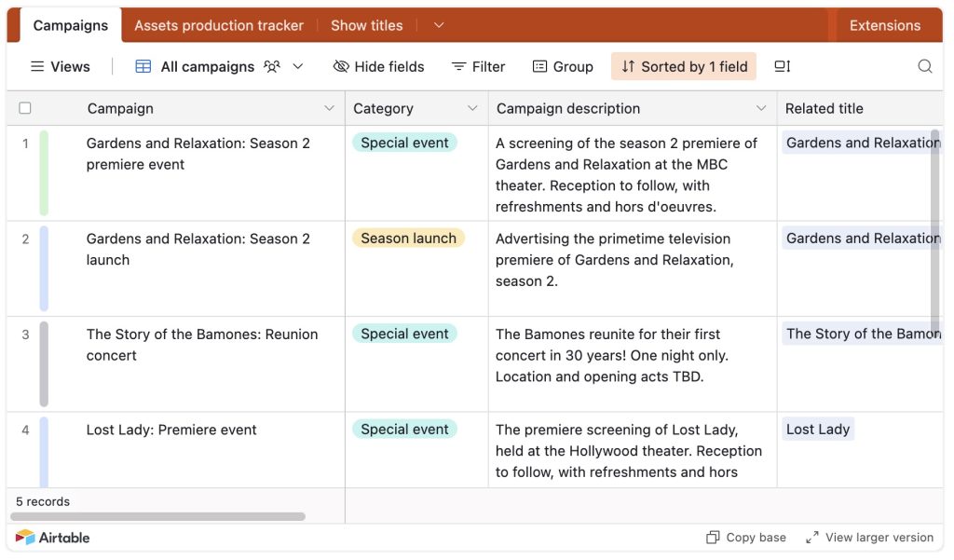Open the Filter option

[478, 66]
